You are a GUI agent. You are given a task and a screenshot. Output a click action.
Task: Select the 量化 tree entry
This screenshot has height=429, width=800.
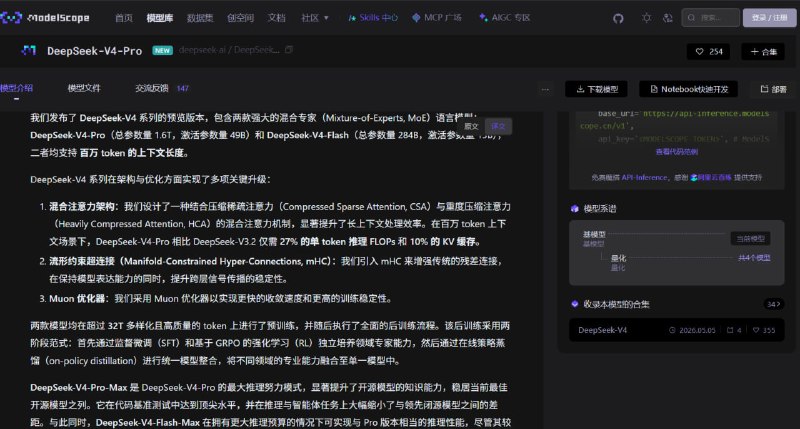pyautogui.click(x=618, y=258)
